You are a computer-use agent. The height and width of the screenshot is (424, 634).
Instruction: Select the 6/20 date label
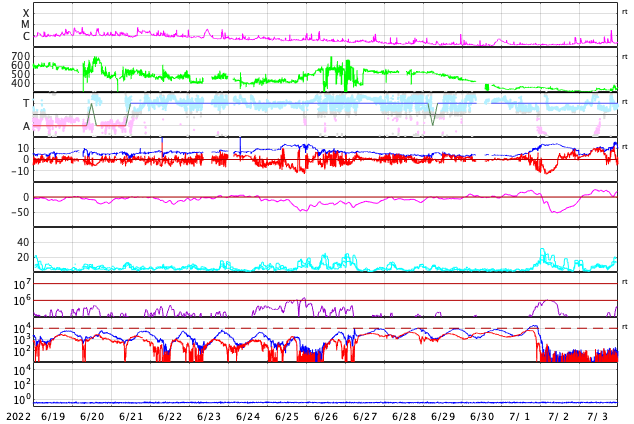92,417
